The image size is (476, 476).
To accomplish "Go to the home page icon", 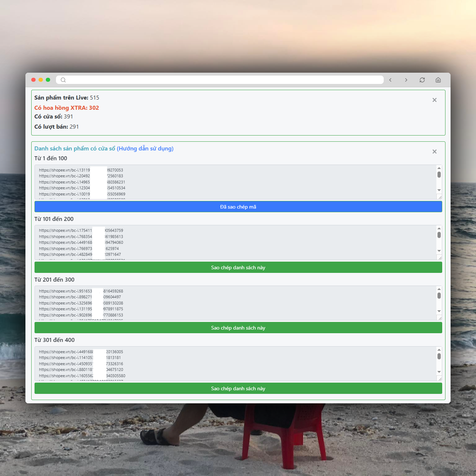I will click(438, 80).
